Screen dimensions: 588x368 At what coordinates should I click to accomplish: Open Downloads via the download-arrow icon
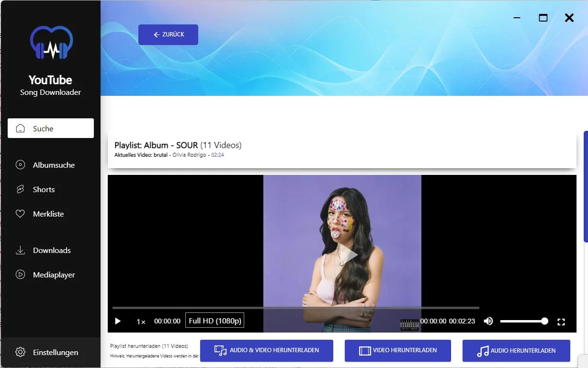[20, 250]
